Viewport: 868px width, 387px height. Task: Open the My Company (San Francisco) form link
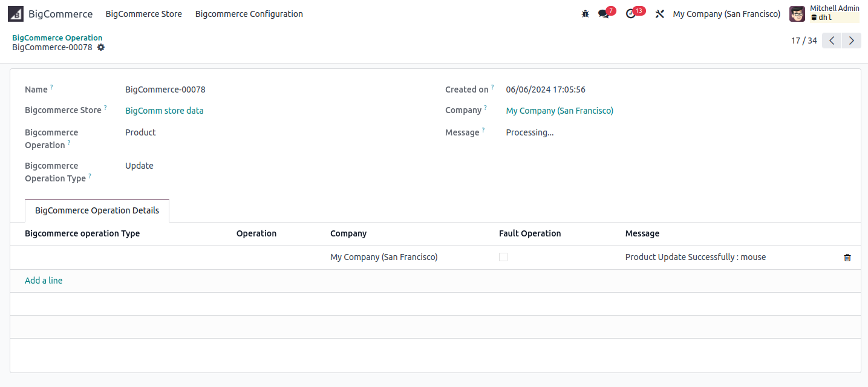coord(560,111)
